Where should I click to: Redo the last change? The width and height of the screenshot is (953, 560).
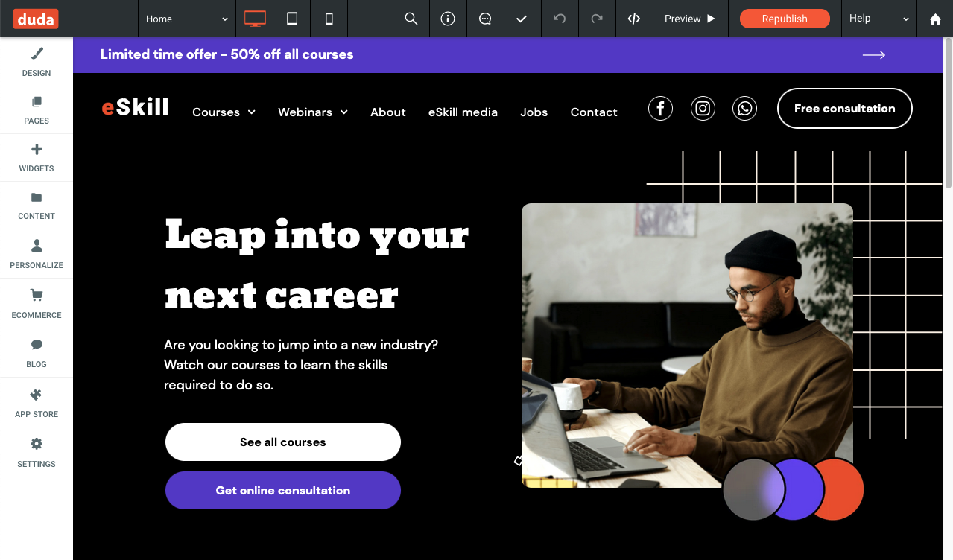click(x=597, y=19)
